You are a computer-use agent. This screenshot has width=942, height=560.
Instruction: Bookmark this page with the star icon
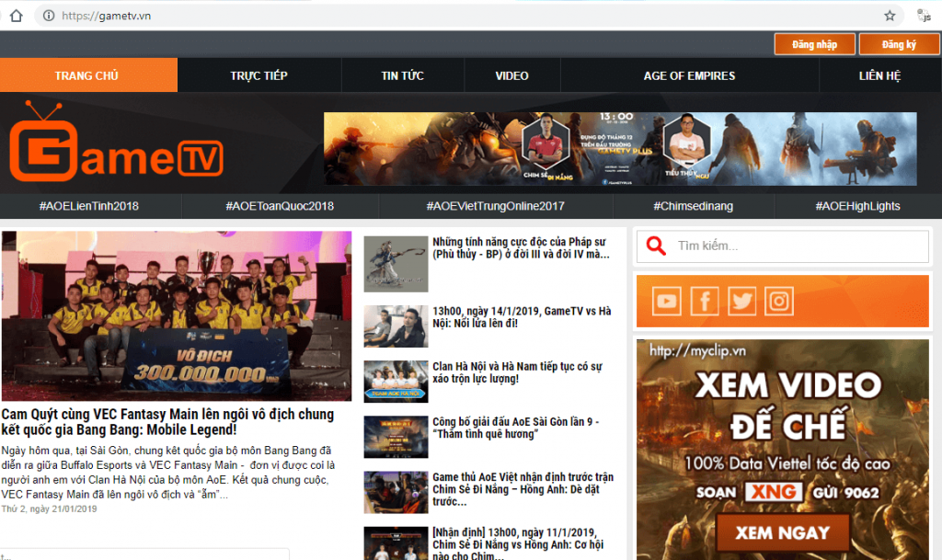click(x=890, y=16)
